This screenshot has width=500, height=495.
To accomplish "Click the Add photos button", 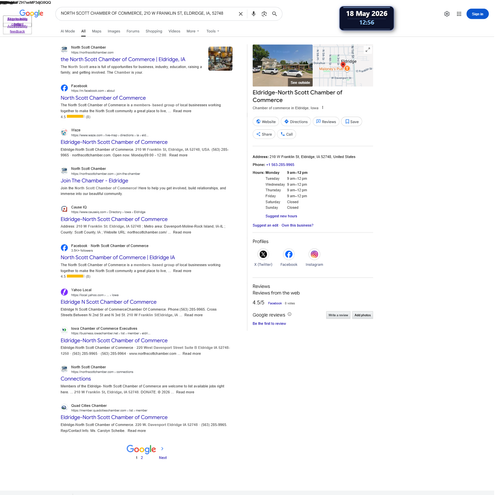I will click(363, 315).
